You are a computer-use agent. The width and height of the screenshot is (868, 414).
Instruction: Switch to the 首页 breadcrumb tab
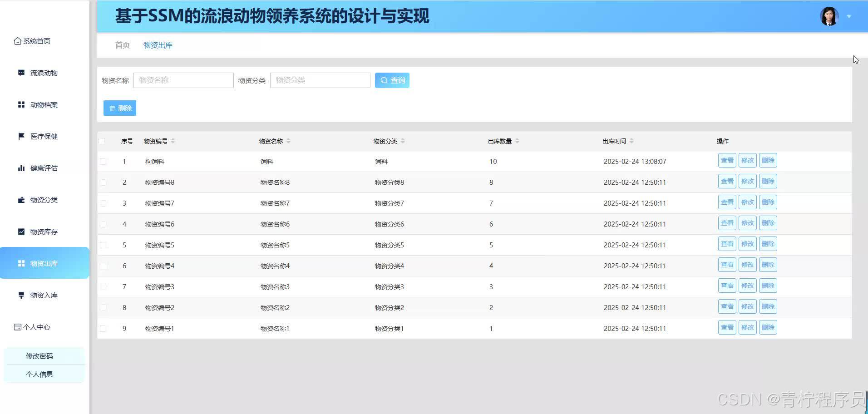click(x=122, y=45)
